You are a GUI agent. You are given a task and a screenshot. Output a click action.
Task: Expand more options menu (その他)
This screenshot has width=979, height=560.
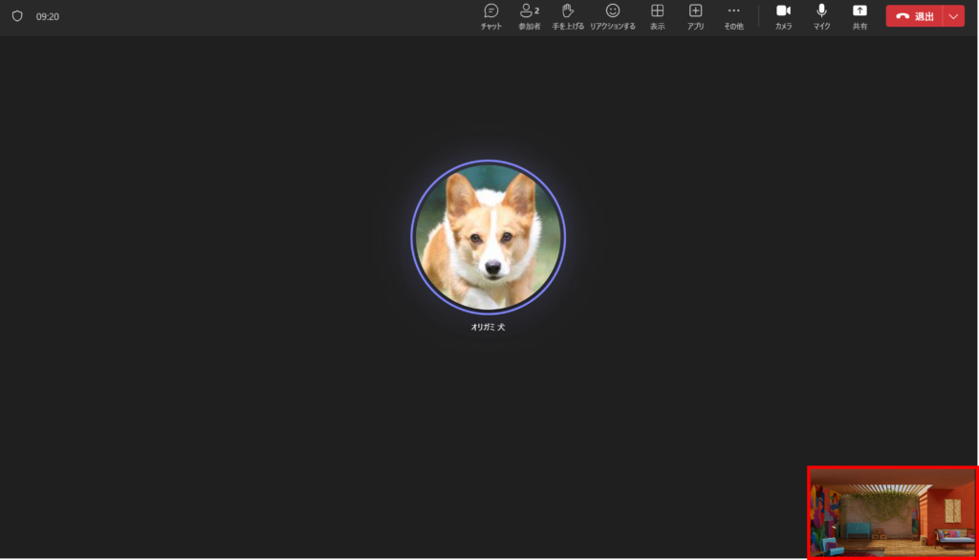click(733, 16)
